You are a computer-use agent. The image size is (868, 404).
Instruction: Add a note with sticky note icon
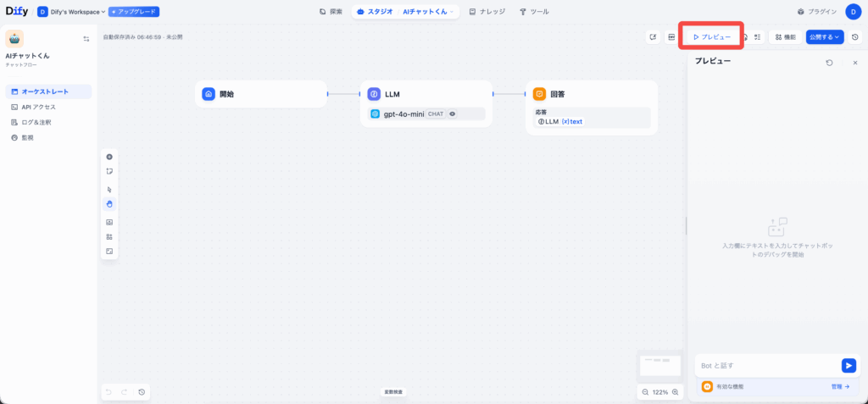tap(109, 171)
